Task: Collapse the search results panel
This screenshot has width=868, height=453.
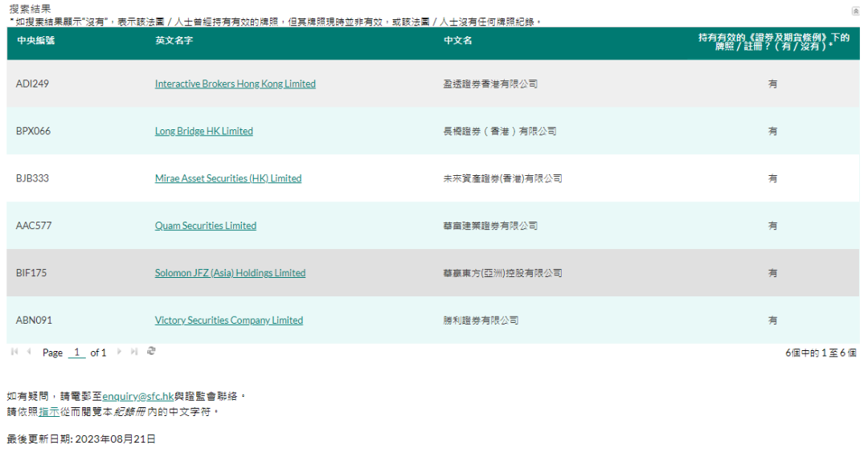Action: point(855,10)
